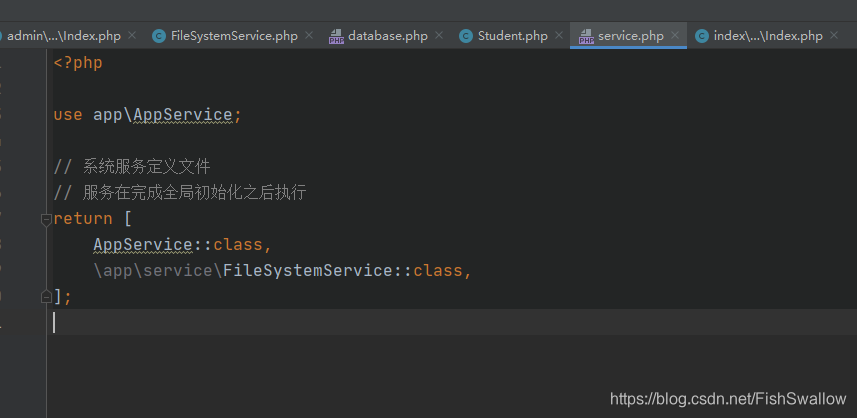
Task: Click the class icon on Student.php tab
Action: (466, 37)
